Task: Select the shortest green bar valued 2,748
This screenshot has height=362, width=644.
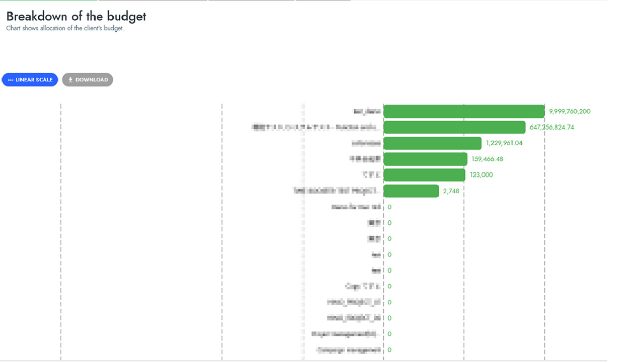Action: click(x=411, y=191)
